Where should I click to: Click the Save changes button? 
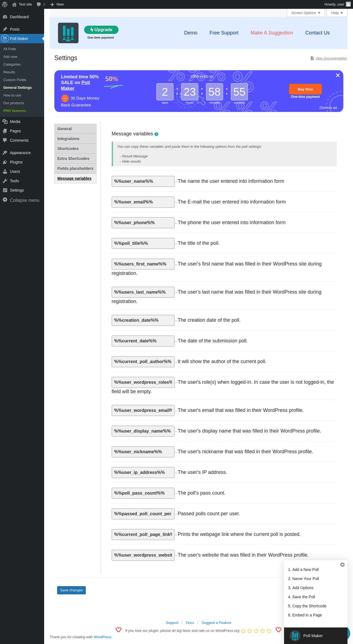(x=71, y=590)
